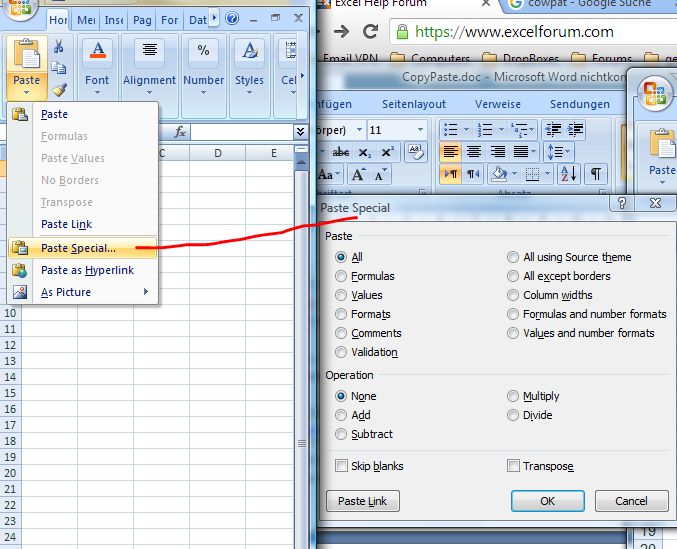Select Column widths radio option
Image resolution: width=677 pixels, height=549 pixels.
(513, 295)
